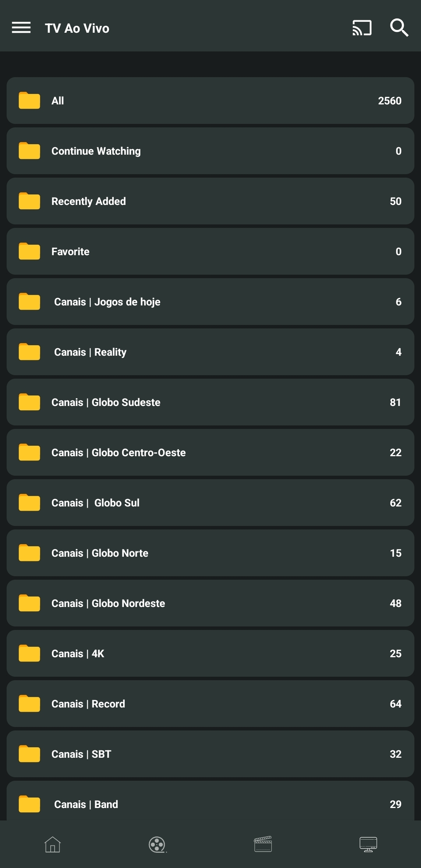Open the All category with 2560 channels

(210, 101)
